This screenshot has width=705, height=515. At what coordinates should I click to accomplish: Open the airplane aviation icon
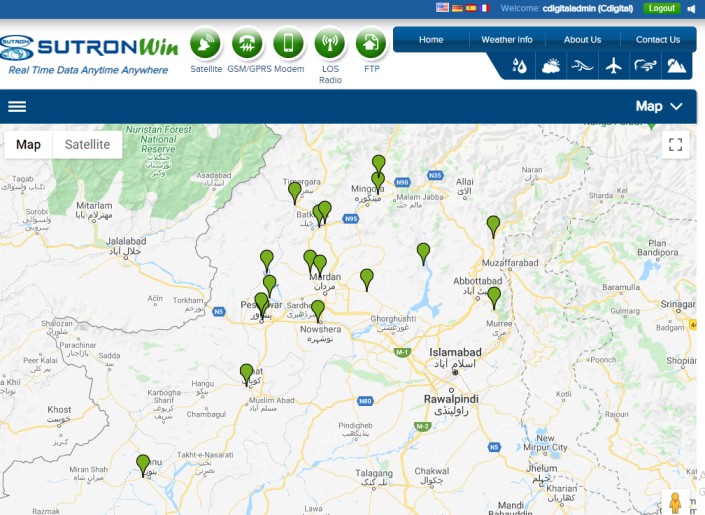tap(614, 67)
